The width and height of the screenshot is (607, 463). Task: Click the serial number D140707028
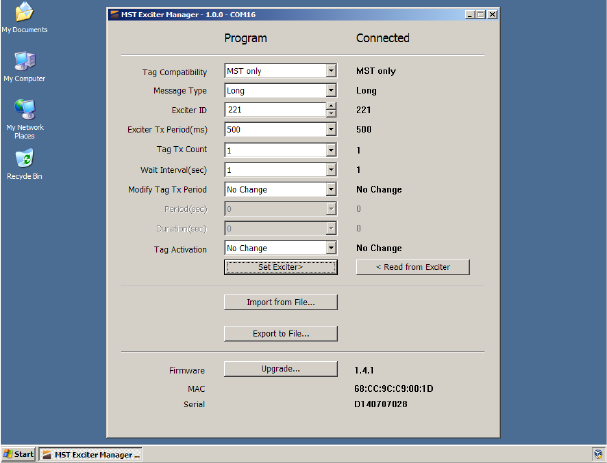pos(381,404)
